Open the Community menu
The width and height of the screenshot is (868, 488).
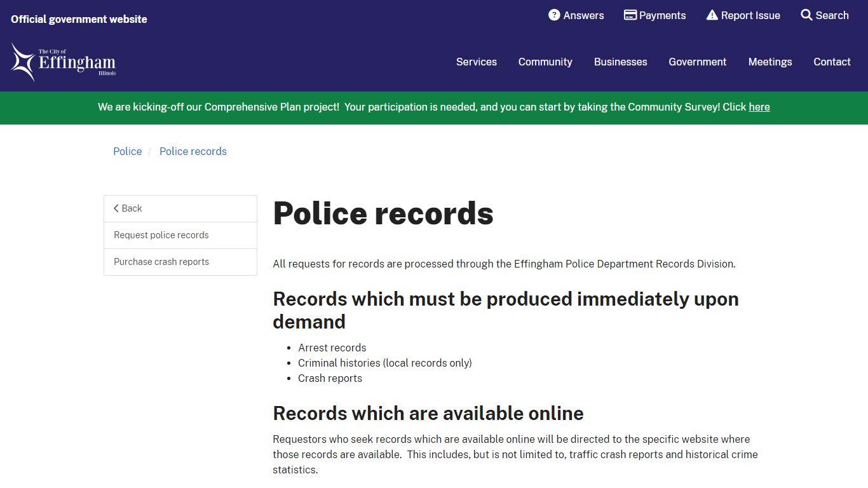coord(545,62)
